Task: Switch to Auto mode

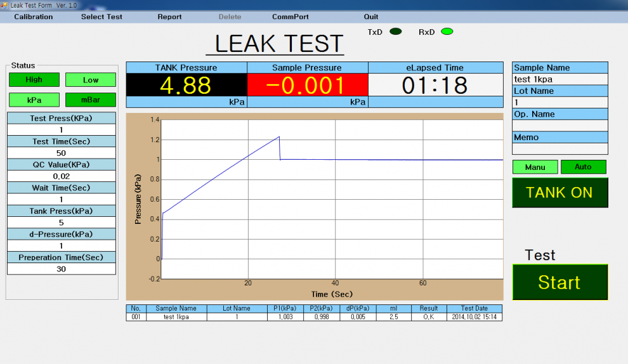Action: (x=583, y=167)
